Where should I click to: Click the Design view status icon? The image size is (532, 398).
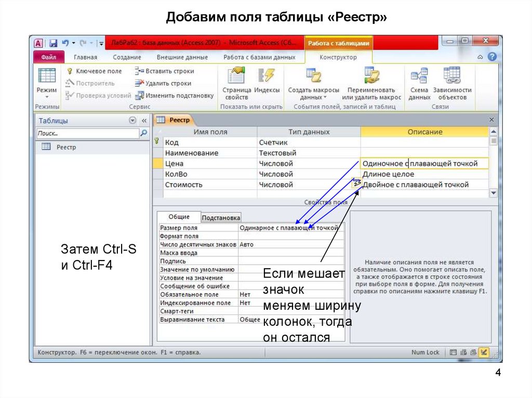pyautogui.click(x=484, y=352)
